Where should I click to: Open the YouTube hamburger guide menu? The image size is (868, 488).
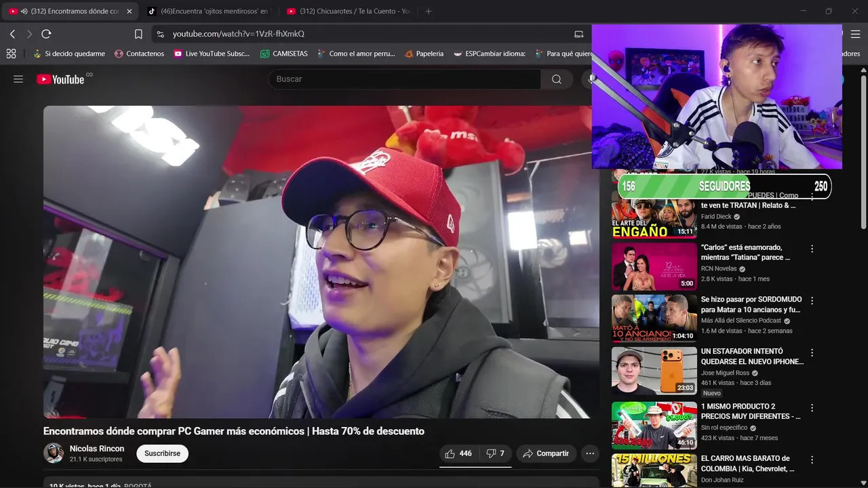18,79
